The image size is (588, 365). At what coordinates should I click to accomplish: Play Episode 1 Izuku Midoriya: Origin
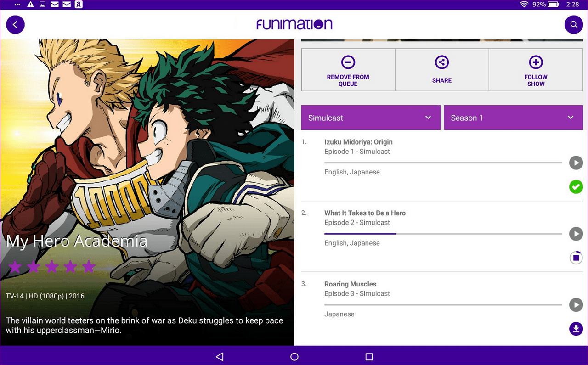(576, 163)
